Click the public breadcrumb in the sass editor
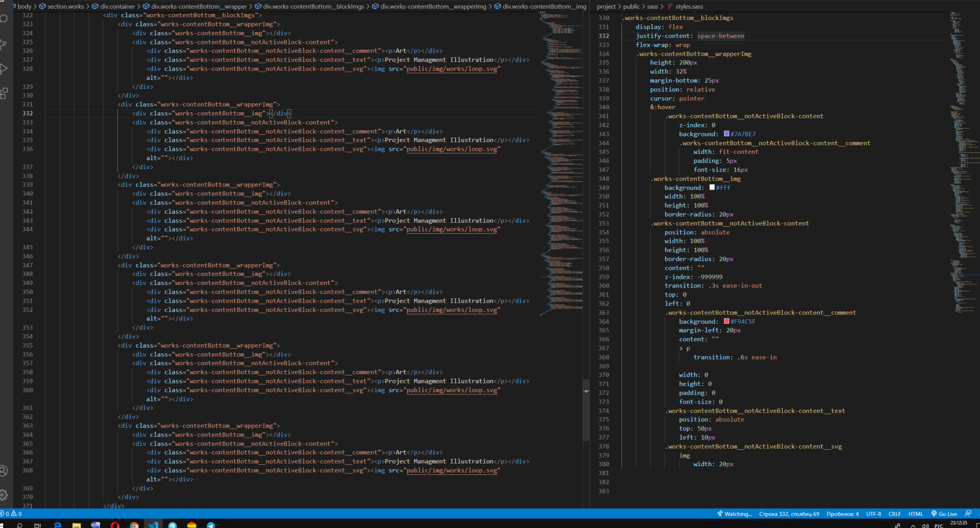The height and width of the screenshot is (528, 980). [x=631, y=7]
